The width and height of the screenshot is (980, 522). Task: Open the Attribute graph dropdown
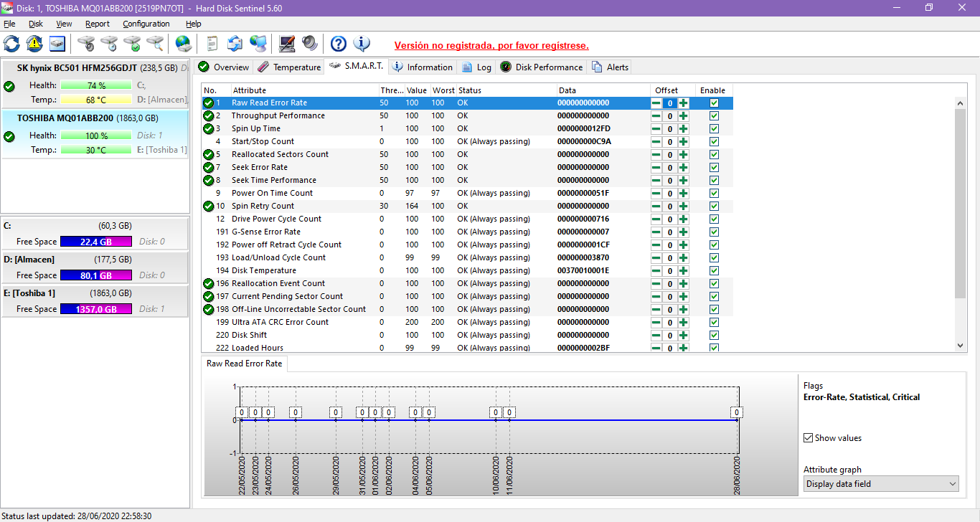point(881,484)
